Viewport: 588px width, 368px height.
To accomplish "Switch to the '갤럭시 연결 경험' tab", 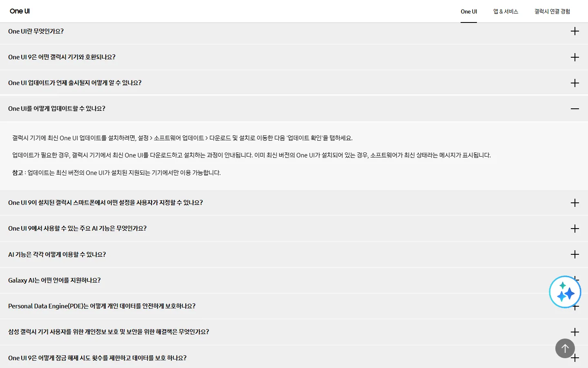I will 552,11.
